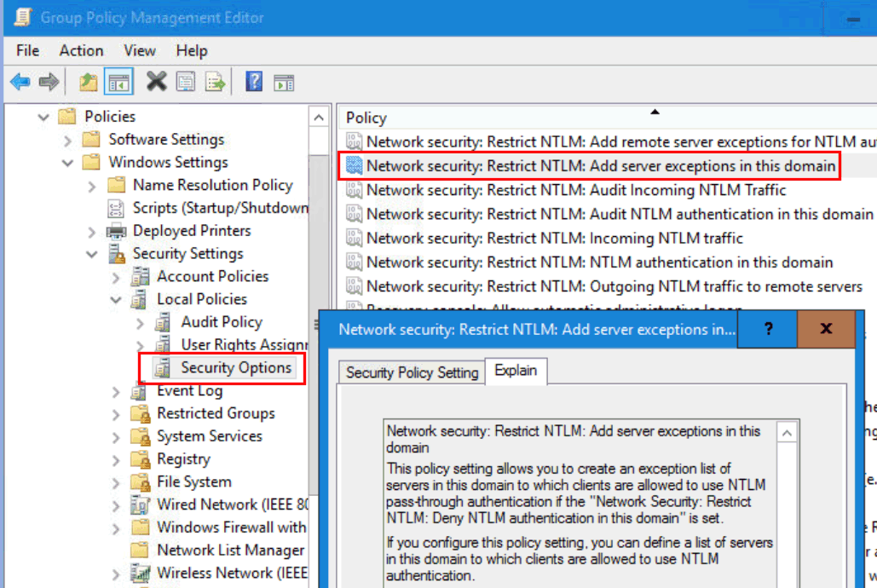Collapse the Local Policies node

pyautogui.click(x=117, y=300)
